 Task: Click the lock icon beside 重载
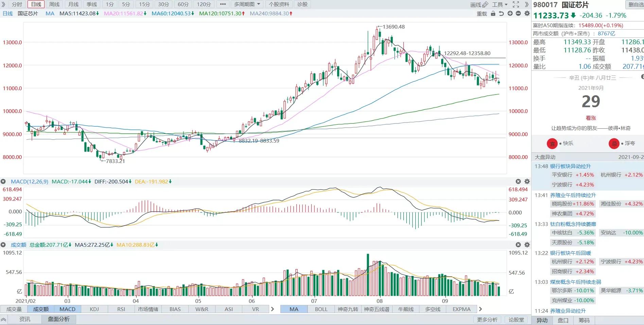[493, 14]
